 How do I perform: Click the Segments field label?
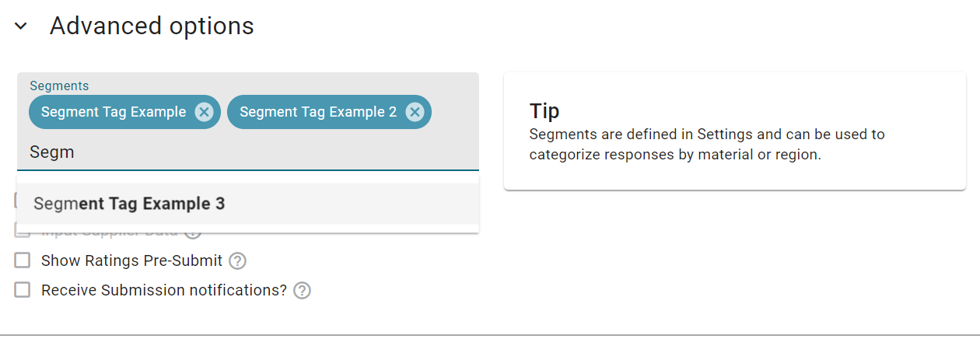tap(59, 86)
